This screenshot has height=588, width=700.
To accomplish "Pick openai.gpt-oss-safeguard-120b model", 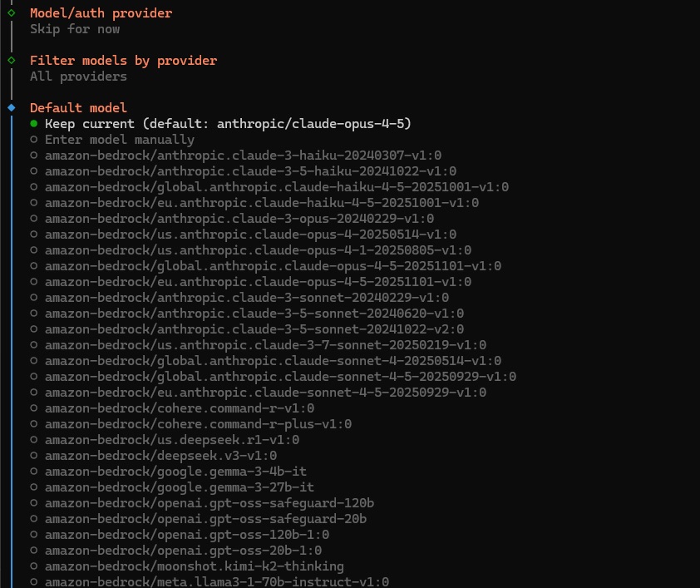I will click(x=210, y=503).
